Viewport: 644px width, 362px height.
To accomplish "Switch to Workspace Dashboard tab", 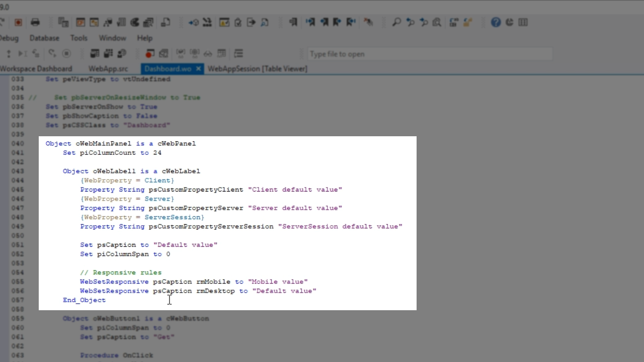I will click(35, 69).
